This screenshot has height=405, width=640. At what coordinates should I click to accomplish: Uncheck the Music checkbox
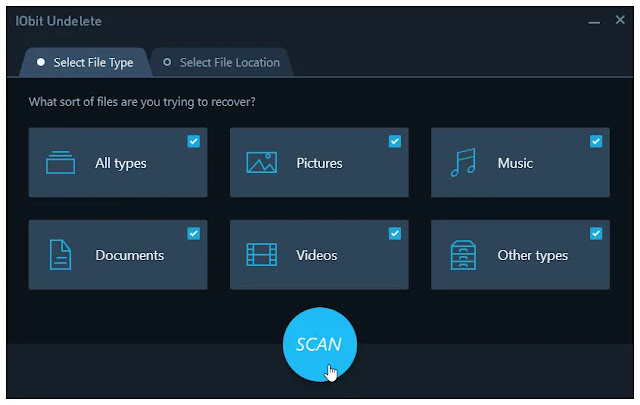(x=596, y=141)
